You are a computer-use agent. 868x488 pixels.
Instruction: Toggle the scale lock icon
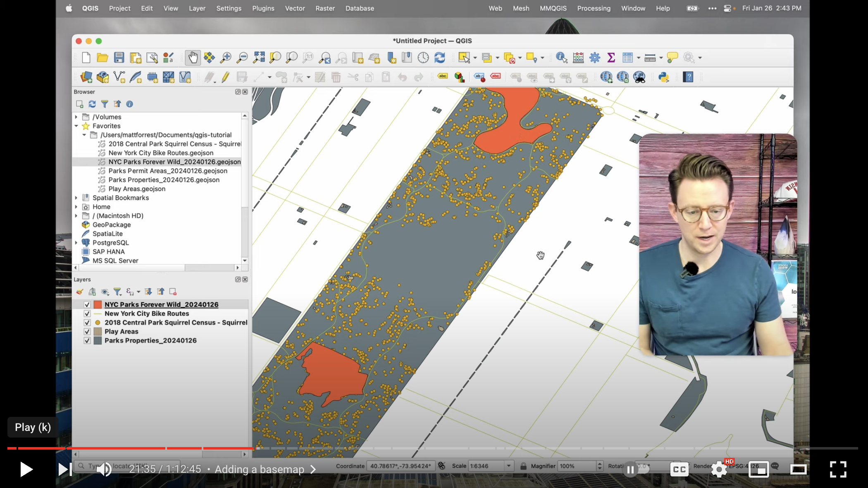[523, 466]
